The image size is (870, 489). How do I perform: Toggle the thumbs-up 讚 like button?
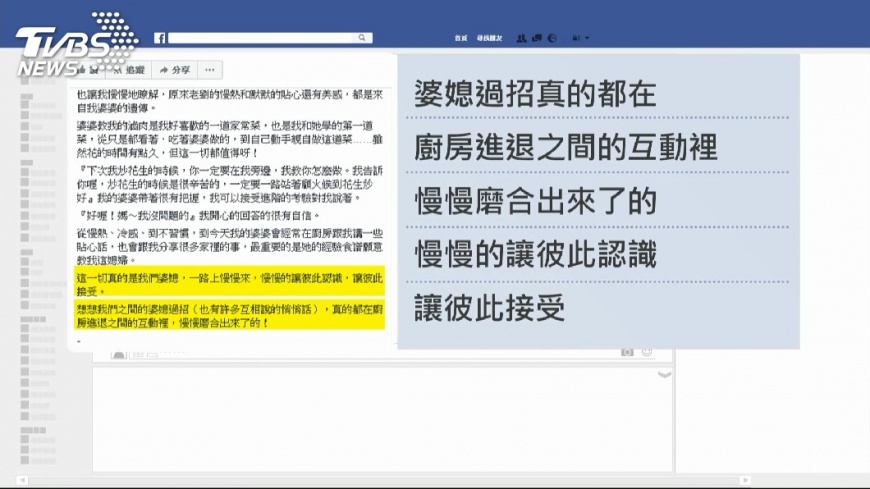[88, 70]
